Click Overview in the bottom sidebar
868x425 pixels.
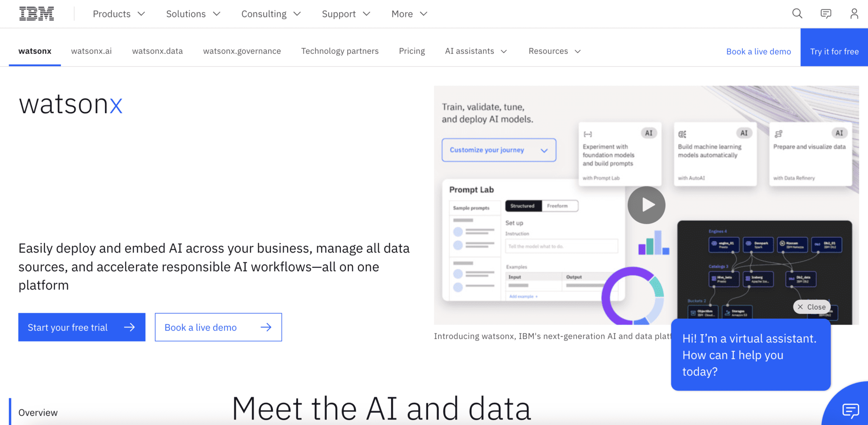[x=38, y=412]
